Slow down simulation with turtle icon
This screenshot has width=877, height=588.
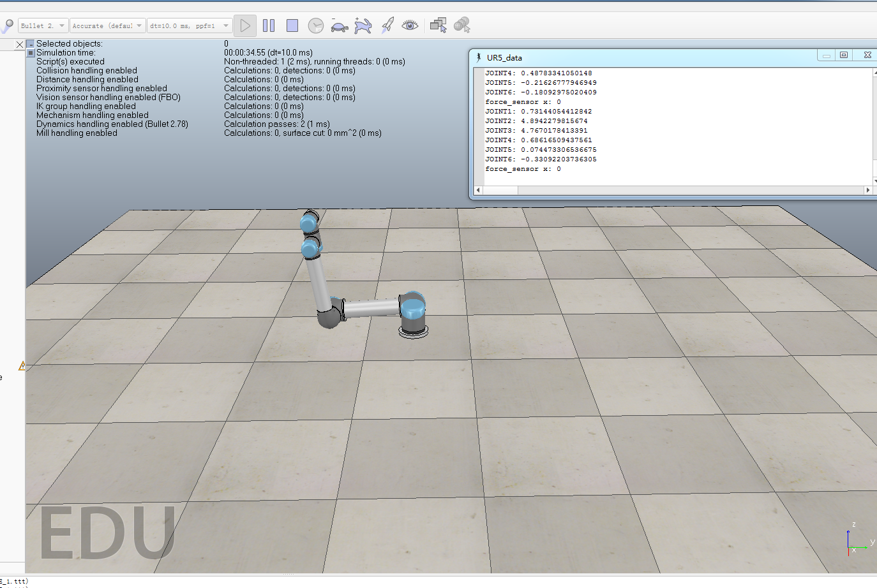click(x=340, y=26)
